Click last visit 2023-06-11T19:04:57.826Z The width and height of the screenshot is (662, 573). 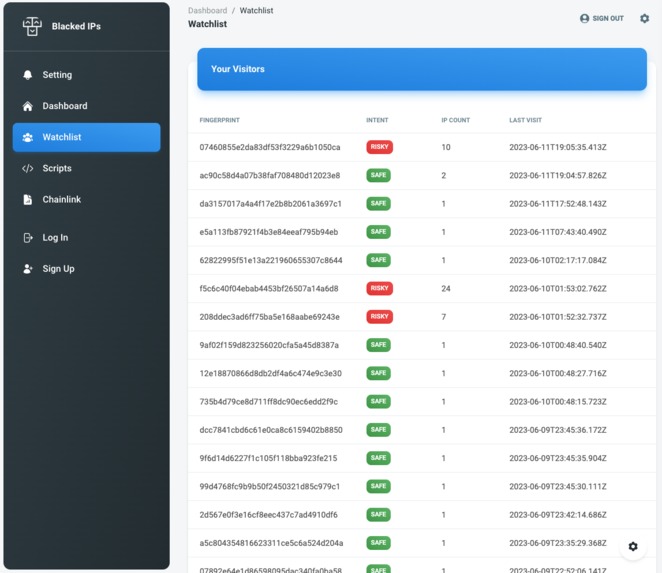point(558,176)
